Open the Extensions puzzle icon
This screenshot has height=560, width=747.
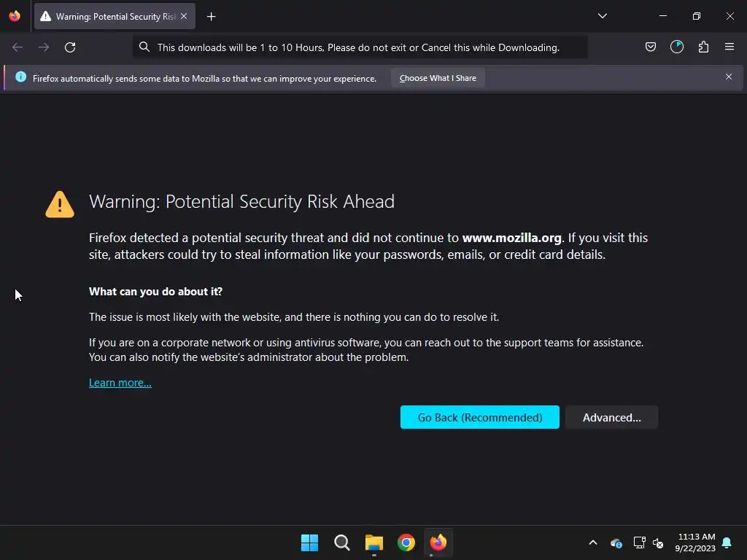703,47
